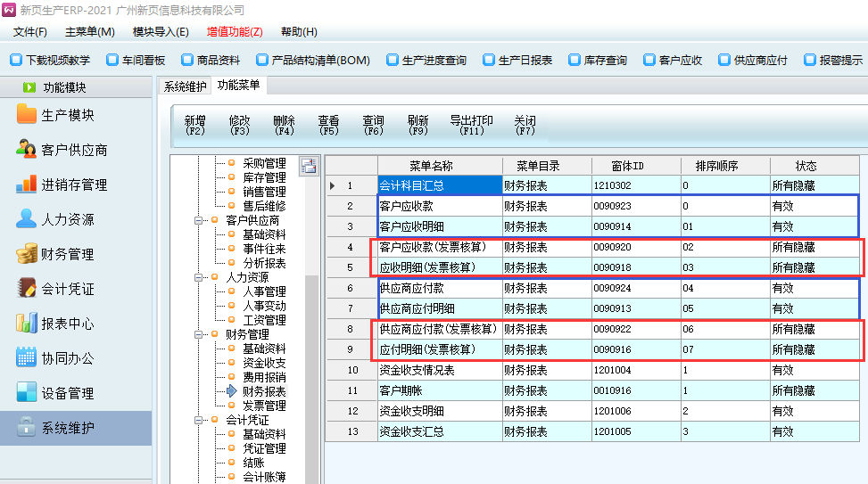The image size is (868, 484).
Task: Open the 主菜单(M) menu
Action: click(x=90, y=32)
